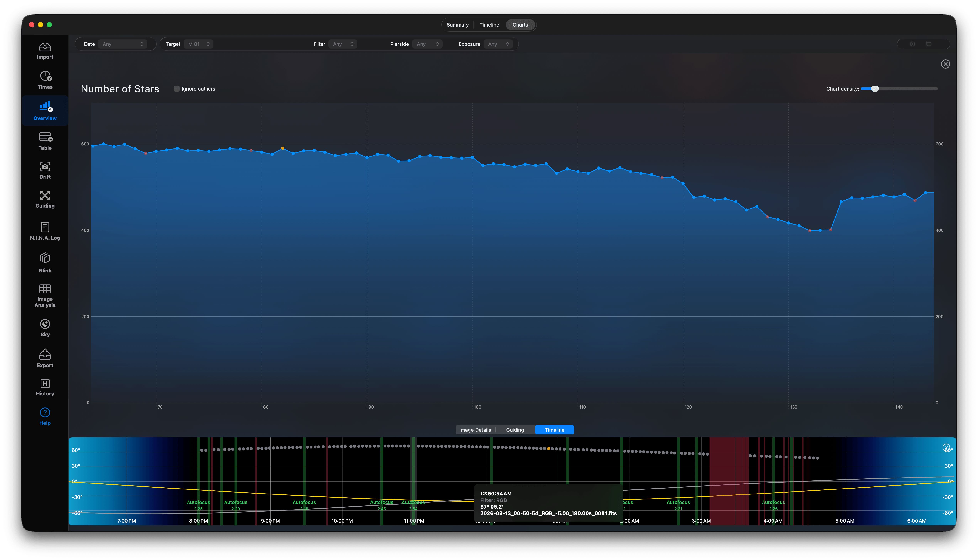This screenshot has width=978, height=560.
Task: Close the Number of Stars chart
Action: 945,64
